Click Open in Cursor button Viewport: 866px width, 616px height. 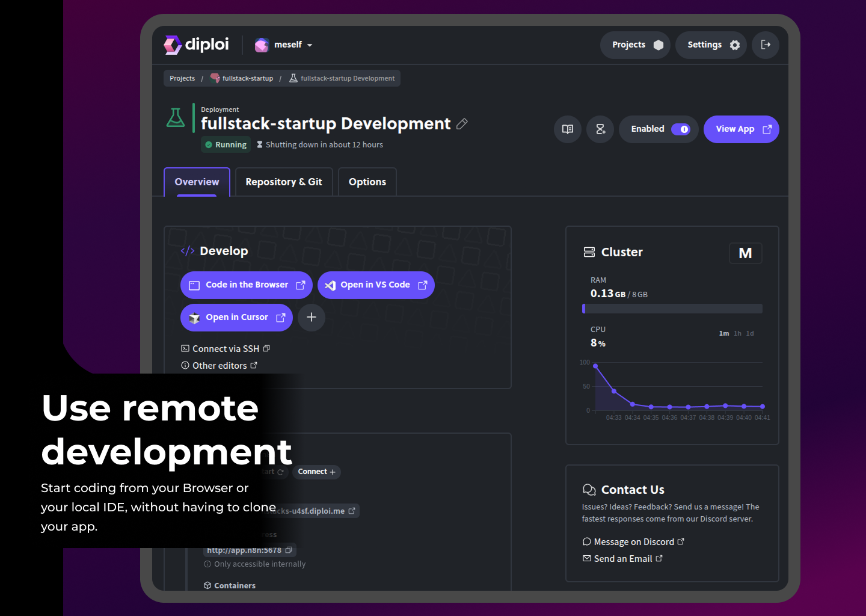click(x=236, y=318)
